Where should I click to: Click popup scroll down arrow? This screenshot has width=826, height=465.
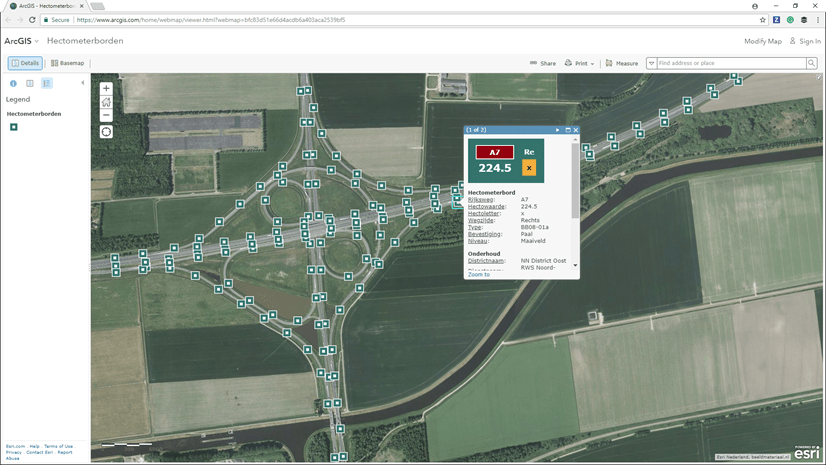(575, 265)
